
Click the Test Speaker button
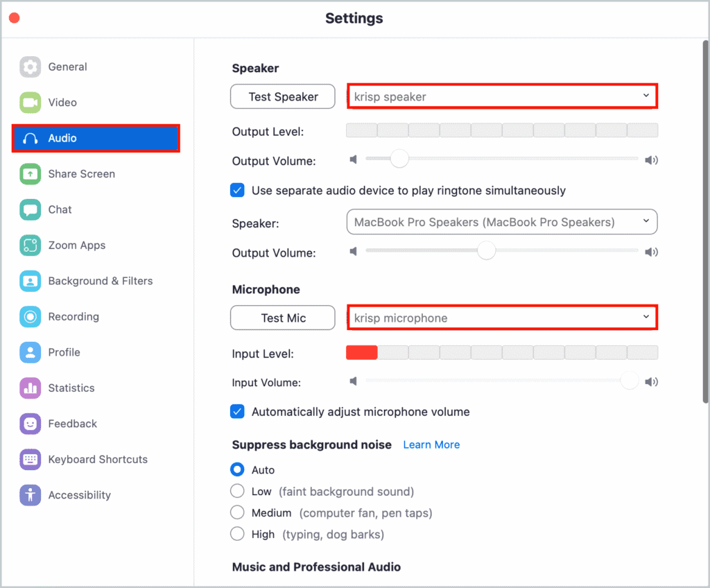(282, 96)
